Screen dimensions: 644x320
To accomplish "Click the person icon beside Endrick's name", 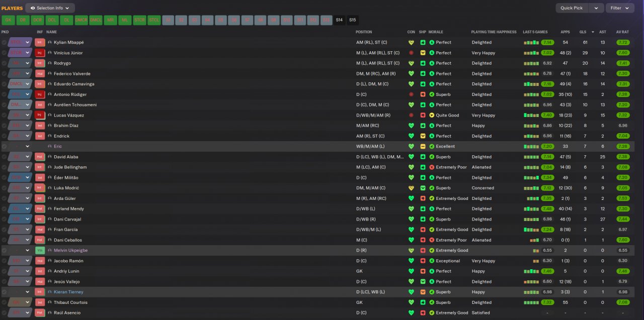I will (50, 136).
